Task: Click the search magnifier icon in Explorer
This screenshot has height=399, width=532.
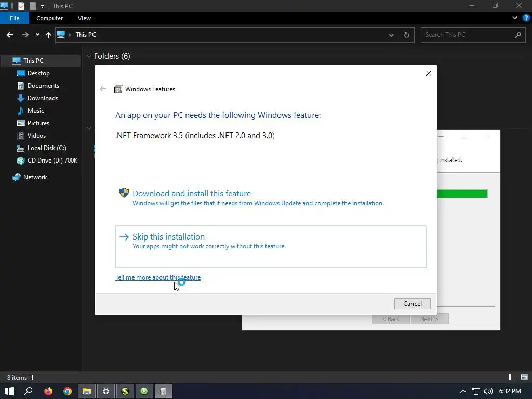Action: tap(518, 35)
